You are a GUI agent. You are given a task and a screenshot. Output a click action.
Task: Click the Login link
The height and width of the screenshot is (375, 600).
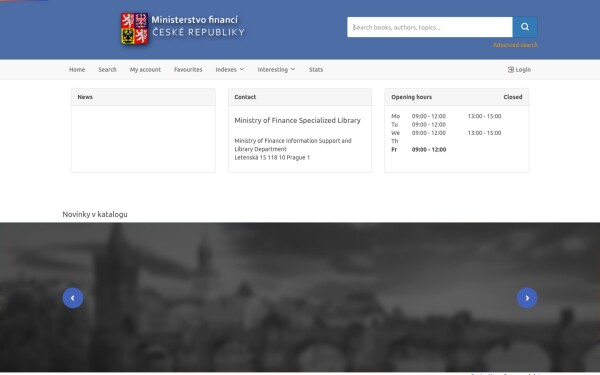(519, 69)
